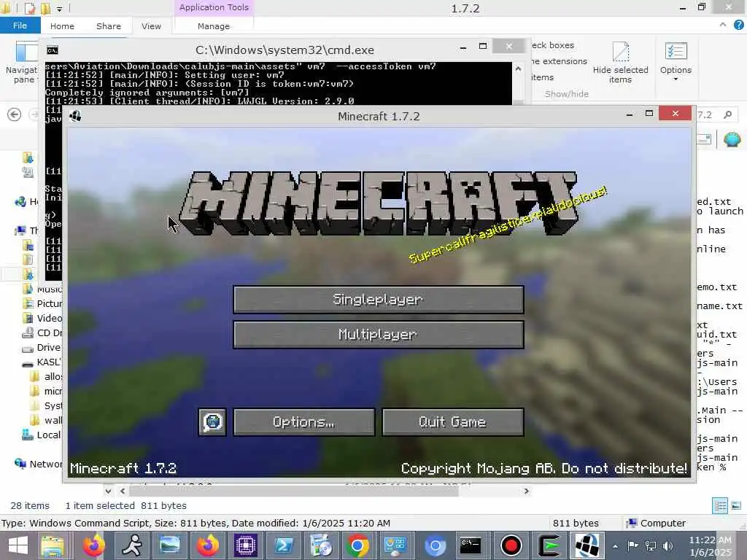Click the Application Tools contextual tab header
This screenshot has height=560, width=747.
[214, 7]
